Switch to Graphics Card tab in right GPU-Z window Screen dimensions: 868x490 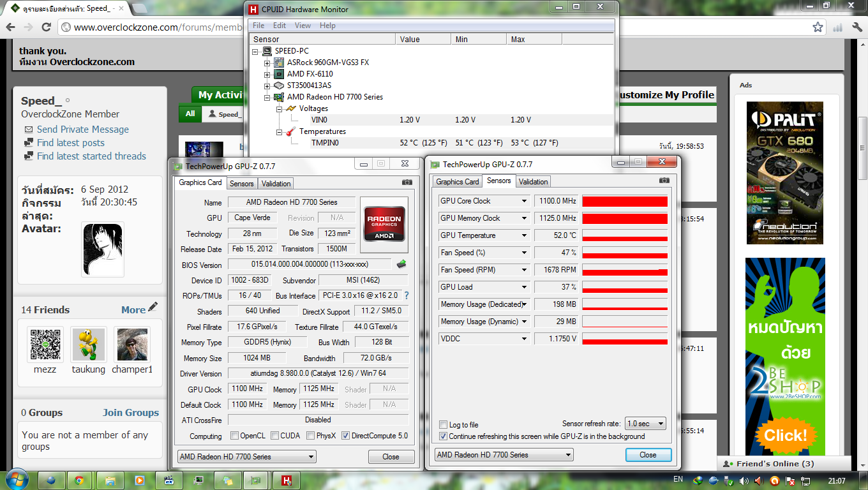tap(458, 182)
